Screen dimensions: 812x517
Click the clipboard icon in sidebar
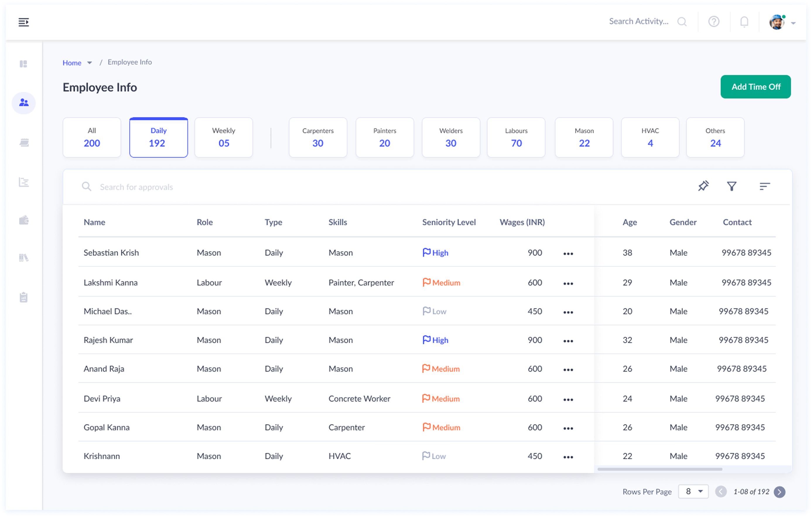tap(24, 297)
